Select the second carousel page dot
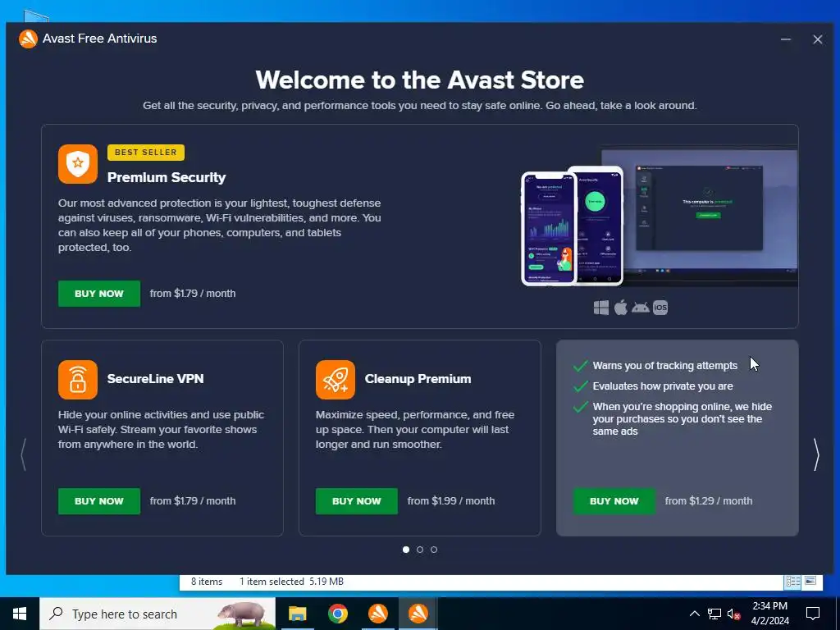The height and width of the screenshot is (630, 840). [x=420, y=550]
